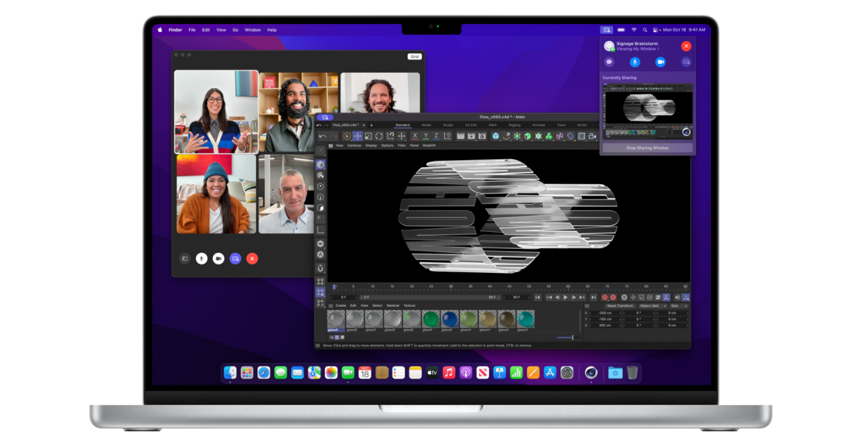Open Render Settings clapperboard gear icon
Image resolution: width=868 pixels, height=442 pixels.
[x=482, y=136]
